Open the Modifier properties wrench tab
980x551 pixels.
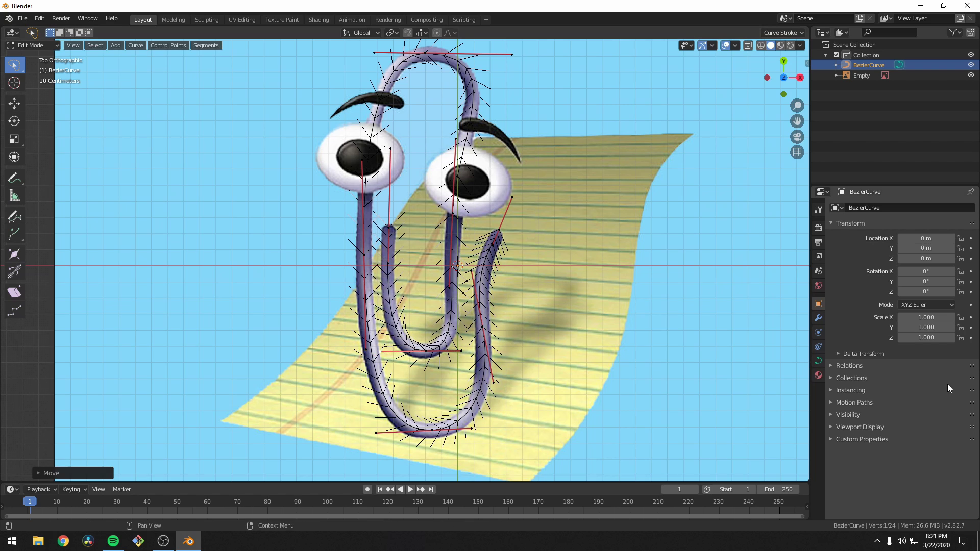[818, 318]
